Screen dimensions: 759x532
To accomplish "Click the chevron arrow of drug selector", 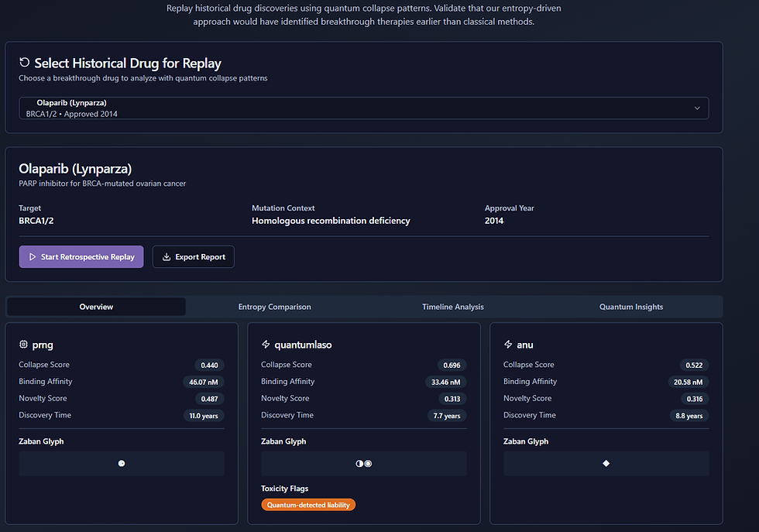I will (697, 108).
